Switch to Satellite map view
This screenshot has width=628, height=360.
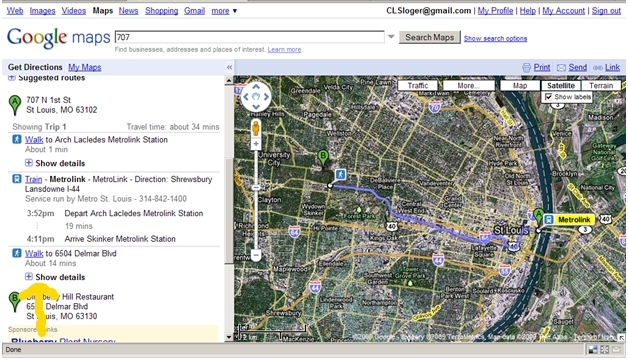click(561, 85)
